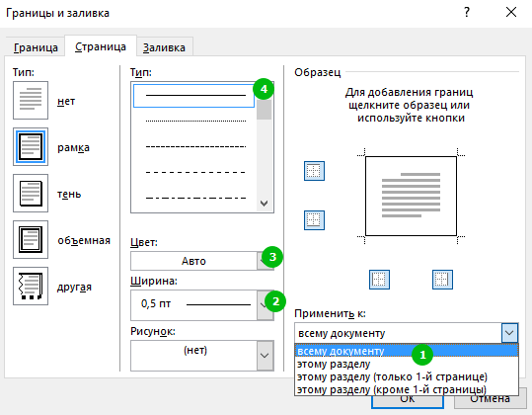This screenshot has height=415, width=532.
Task: Toggle the top border button in preview
Action: click(314, 171)
